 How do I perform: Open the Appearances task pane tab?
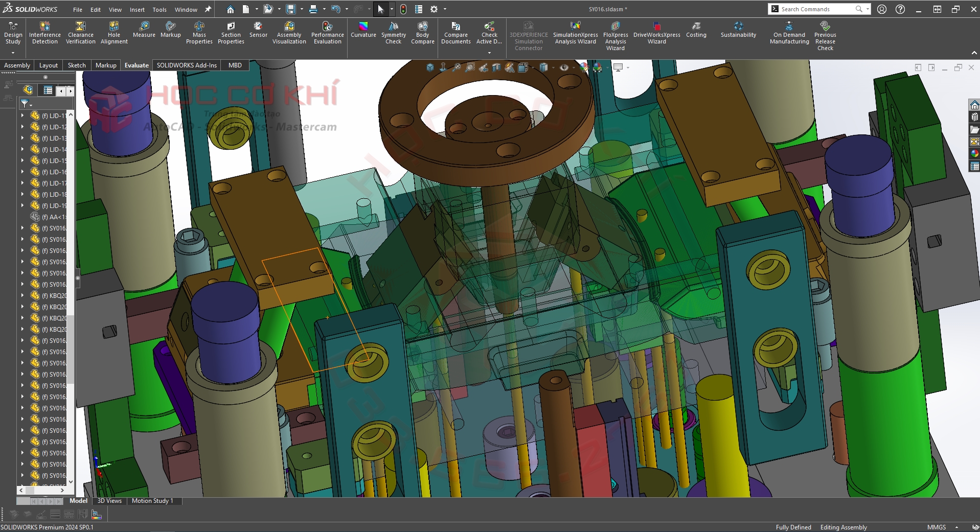[x=974, y=154]
